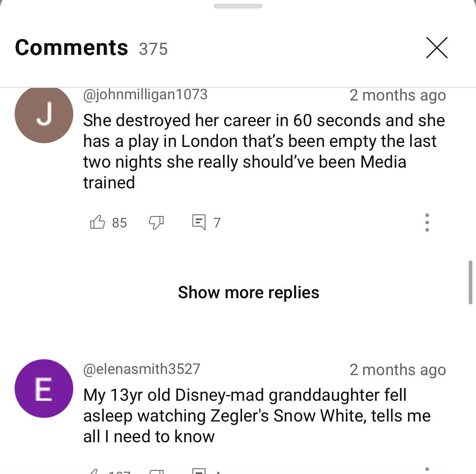Tap the 85 likes count
Viewport: 476px width, 474px height.
119,223
